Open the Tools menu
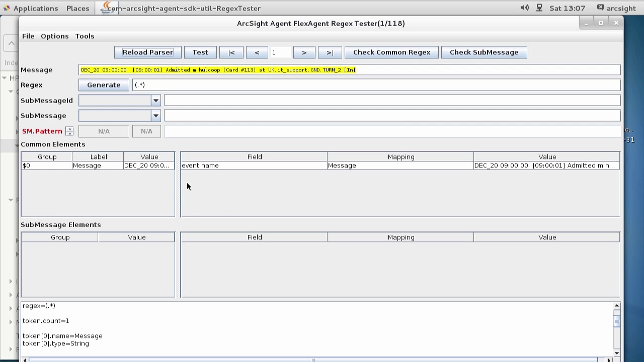 point(85,36)
